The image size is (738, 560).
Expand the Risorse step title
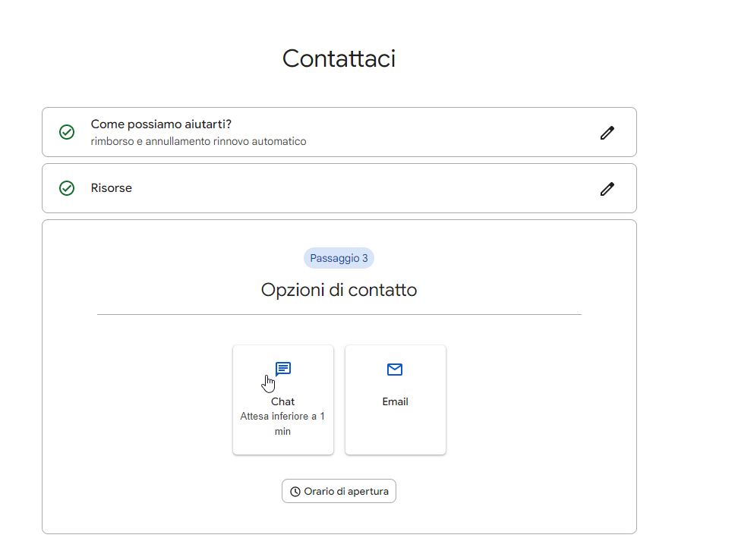[x=112, y=188]
